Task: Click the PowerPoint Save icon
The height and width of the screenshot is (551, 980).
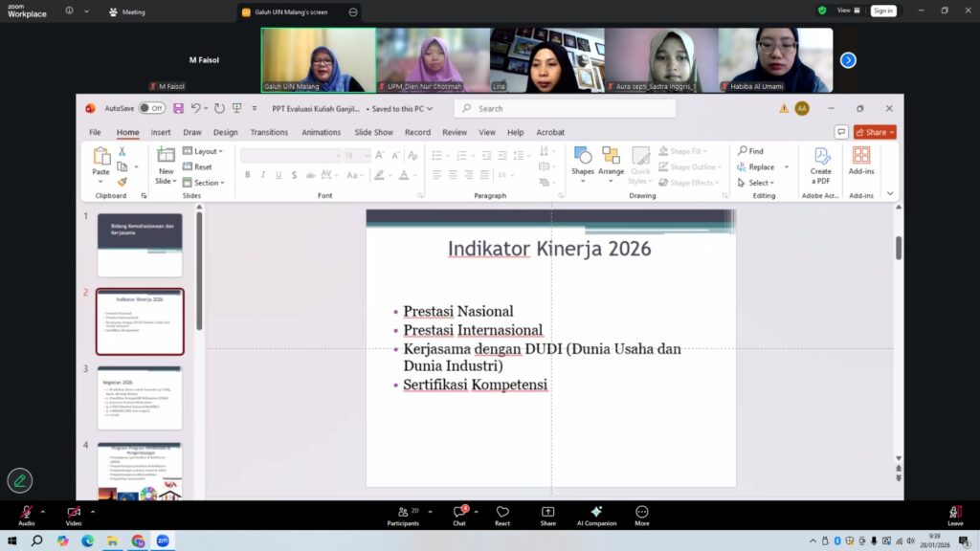Action: [x=178, y=108]
